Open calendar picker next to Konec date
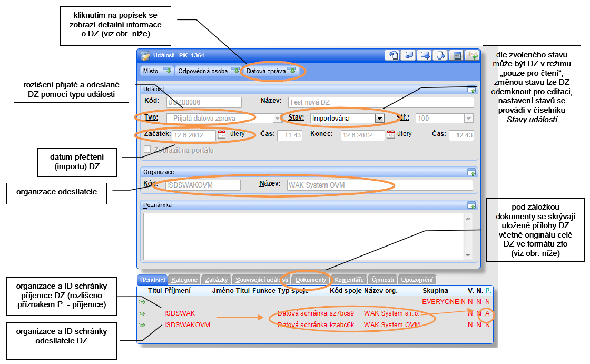The height and width of the screenshot is (364, 590). click(x=390, y=135)
